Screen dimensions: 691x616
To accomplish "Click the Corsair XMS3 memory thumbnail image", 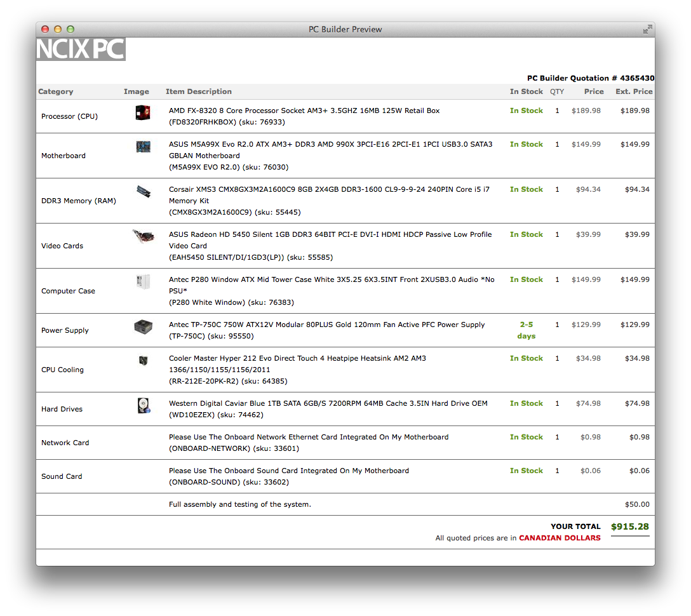I will point(144,192).
